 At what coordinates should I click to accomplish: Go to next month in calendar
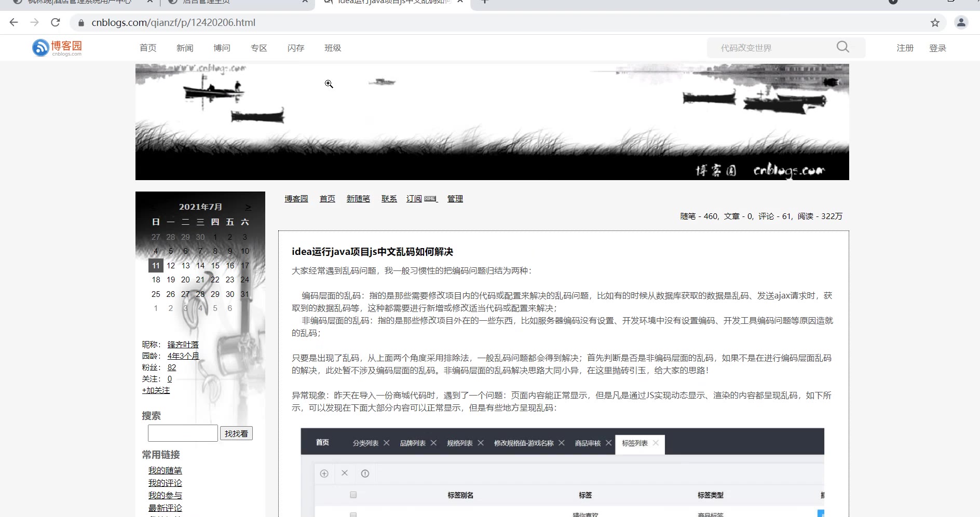(248, 207)
